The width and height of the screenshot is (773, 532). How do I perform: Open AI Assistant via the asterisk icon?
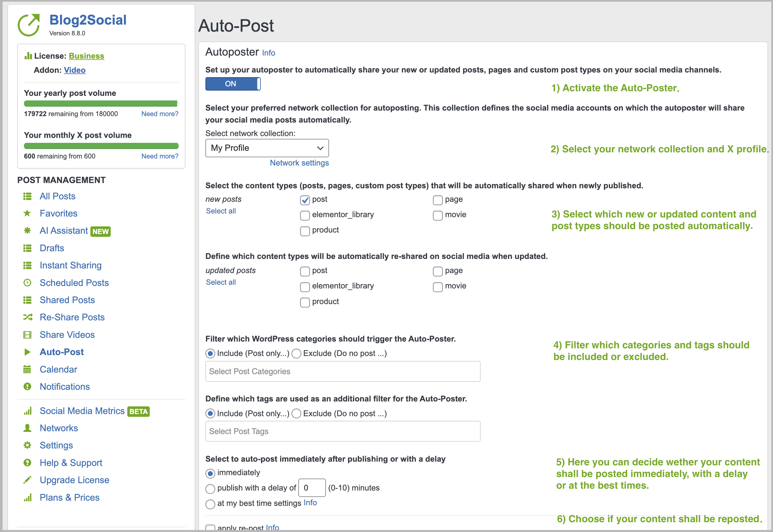point(28,231)
